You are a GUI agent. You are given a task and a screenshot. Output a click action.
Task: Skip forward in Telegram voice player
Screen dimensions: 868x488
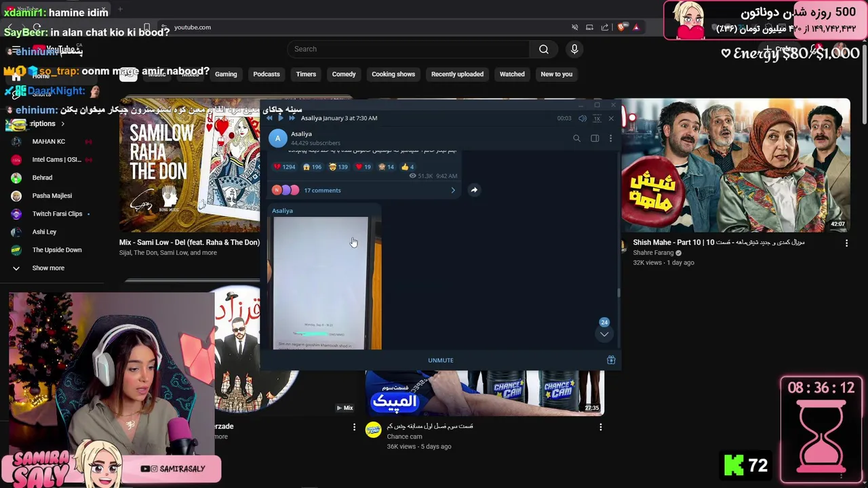(x=292, y=118)
